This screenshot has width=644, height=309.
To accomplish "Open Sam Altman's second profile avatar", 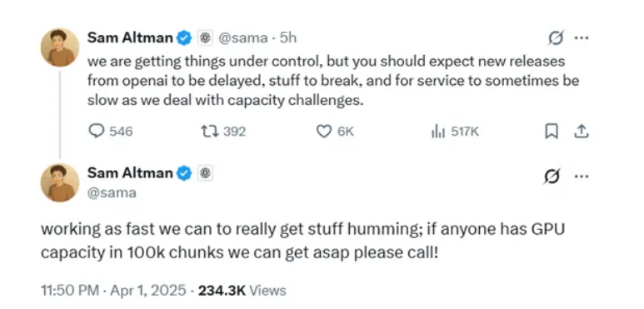I will click(x=60, y=182).
